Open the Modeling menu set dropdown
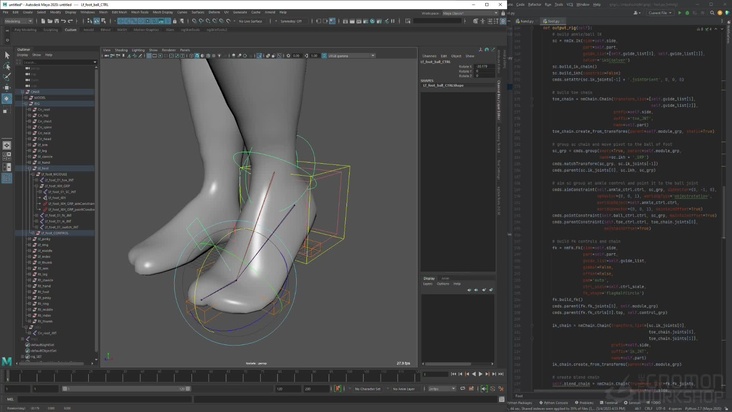Screen dimensions: 732x412 click(19, 21)
